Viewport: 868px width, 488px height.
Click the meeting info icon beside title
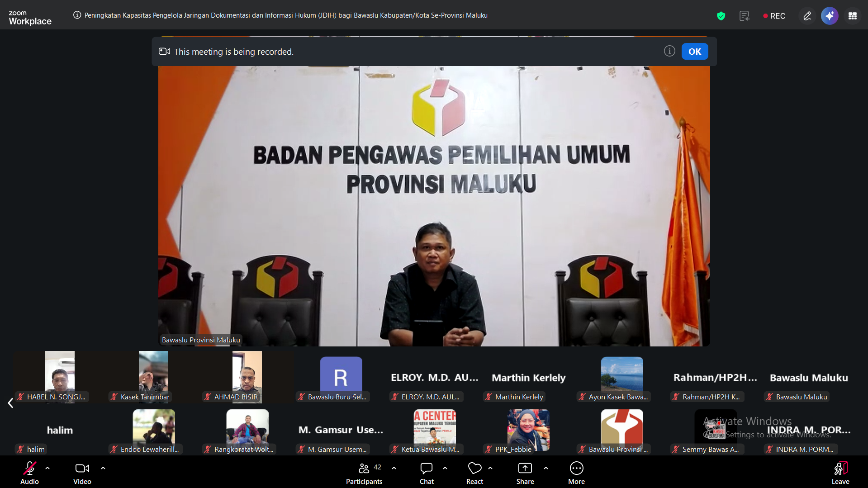(77, 15)
